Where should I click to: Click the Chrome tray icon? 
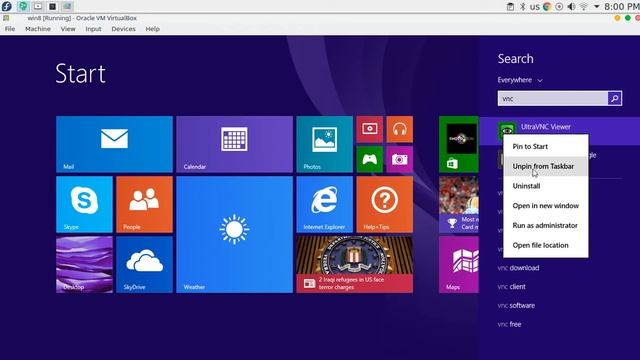tap(547, 7)
